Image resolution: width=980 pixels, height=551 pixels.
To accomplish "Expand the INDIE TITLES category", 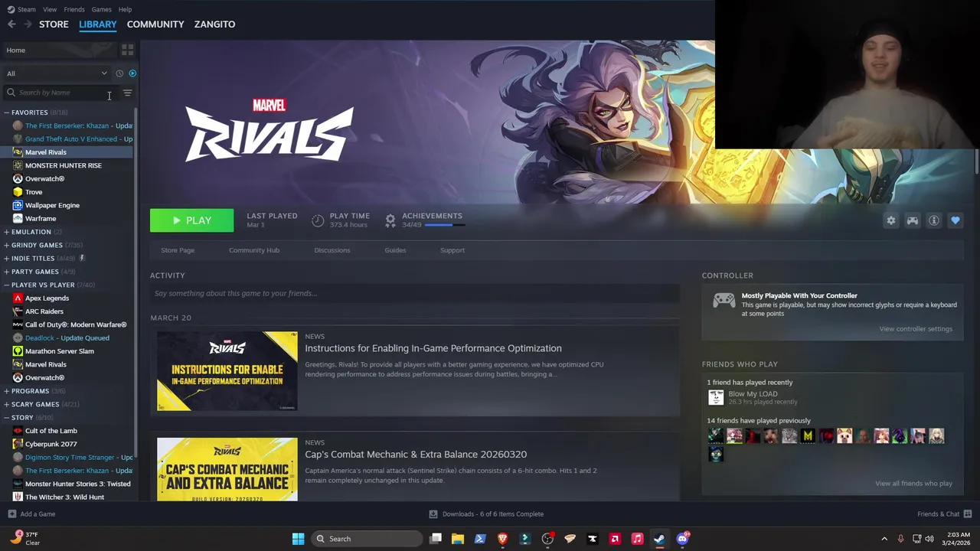I will (6, 259).
